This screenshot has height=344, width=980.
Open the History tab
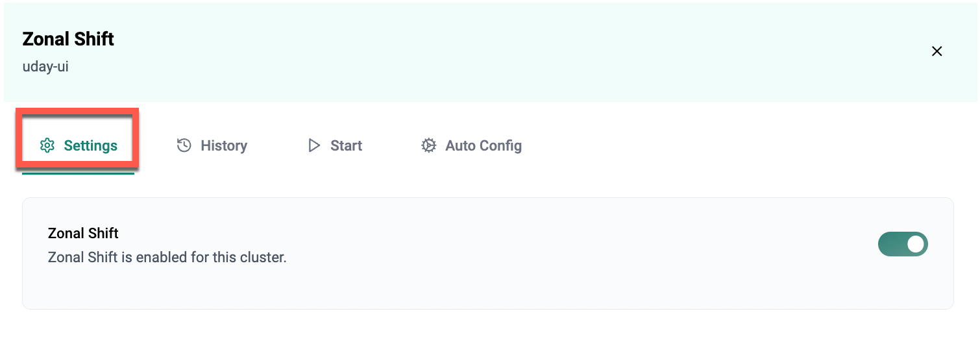coord(223,145)
